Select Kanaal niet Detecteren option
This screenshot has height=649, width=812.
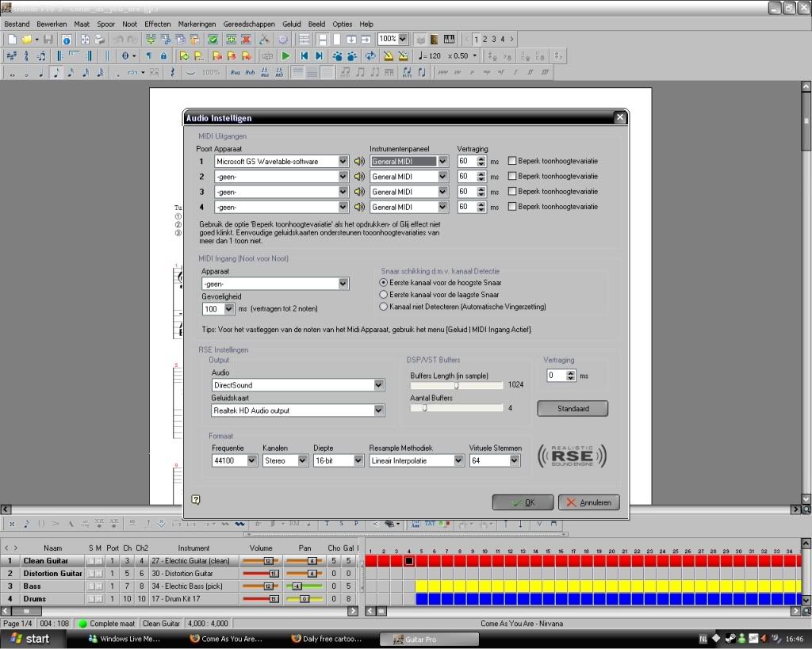point(383,307)
